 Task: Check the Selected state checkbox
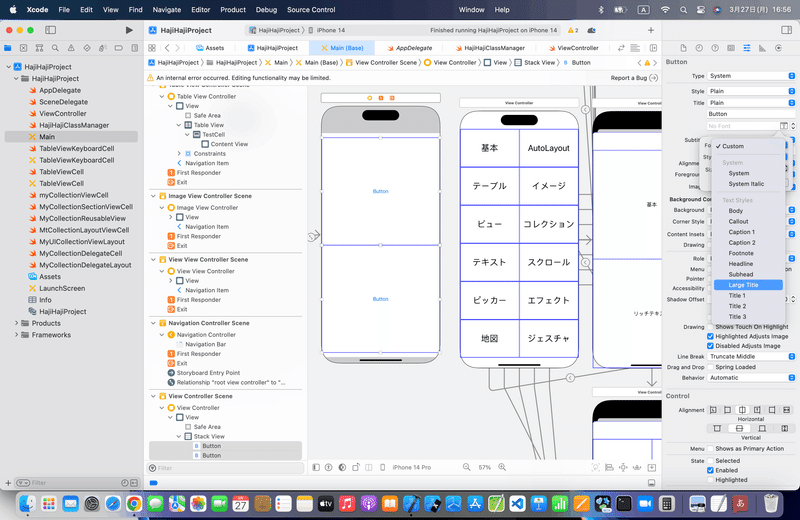pos(710,460)
